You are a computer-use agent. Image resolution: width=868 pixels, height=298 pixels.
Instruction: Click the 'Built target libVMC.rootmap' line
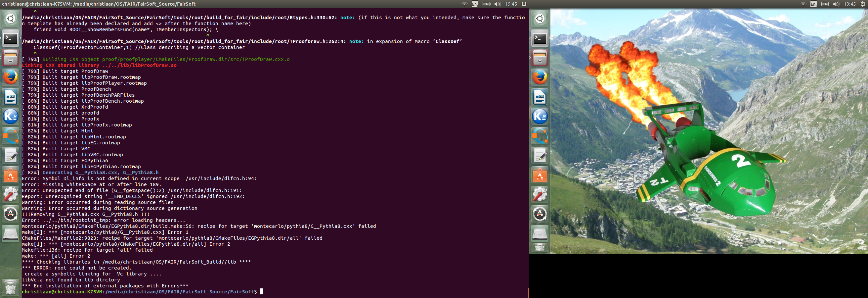72,155
